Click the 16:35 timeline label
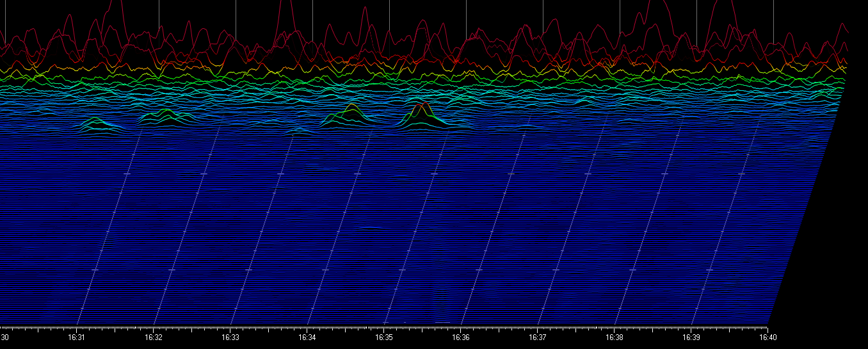 tap(384, 337)
